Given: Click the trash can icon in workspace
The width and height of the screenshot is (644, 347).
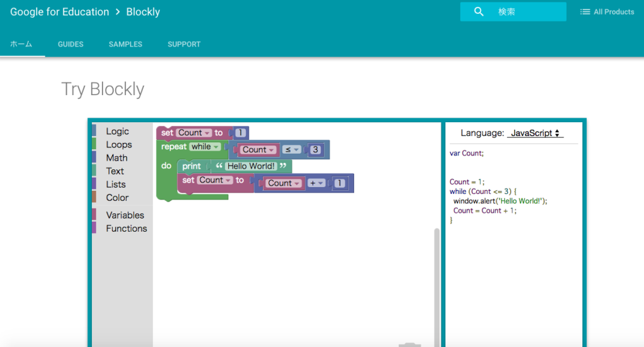Looking at the screenshot, I should pos(409,344).
